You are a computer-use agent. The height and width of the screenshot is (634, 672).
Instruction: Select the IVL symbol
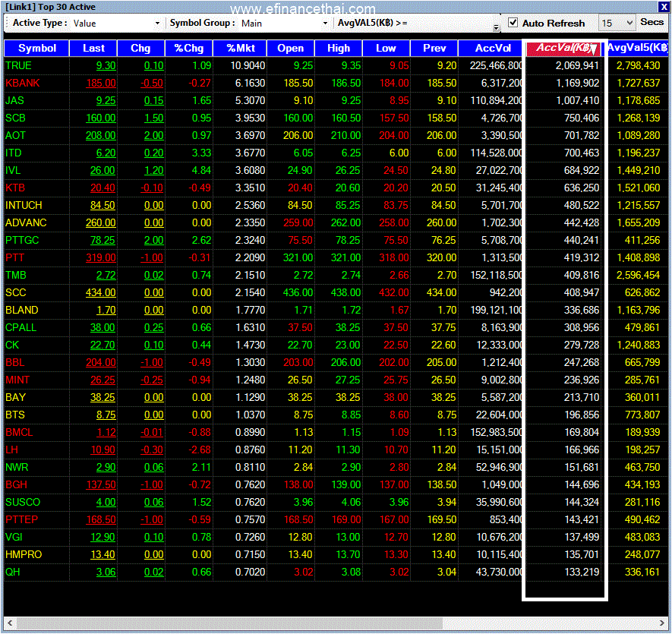pos(13,171)
